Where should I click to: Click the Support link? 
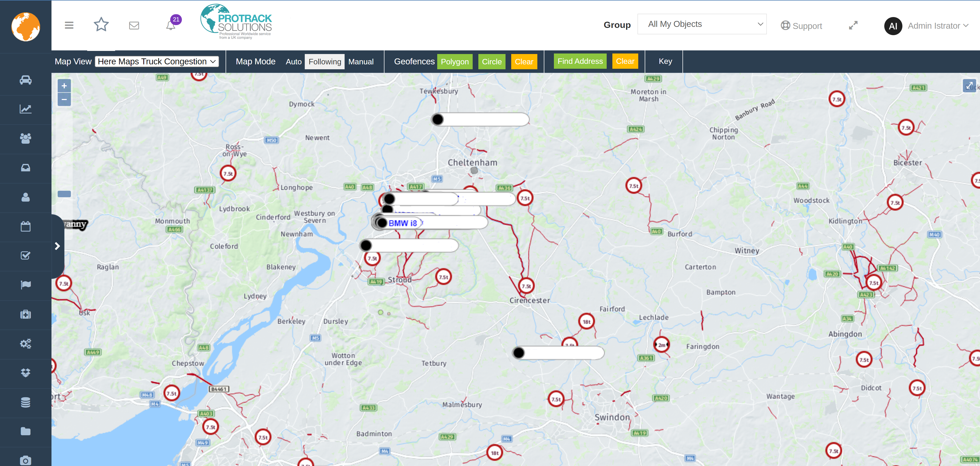pyautogui.click(x=801, y=26)
